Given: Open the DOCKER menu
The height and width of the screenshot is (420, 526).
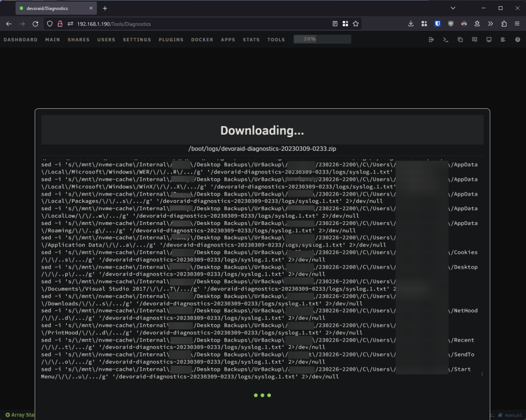Looking at the screenshot, I should click(x=202, y=39).
